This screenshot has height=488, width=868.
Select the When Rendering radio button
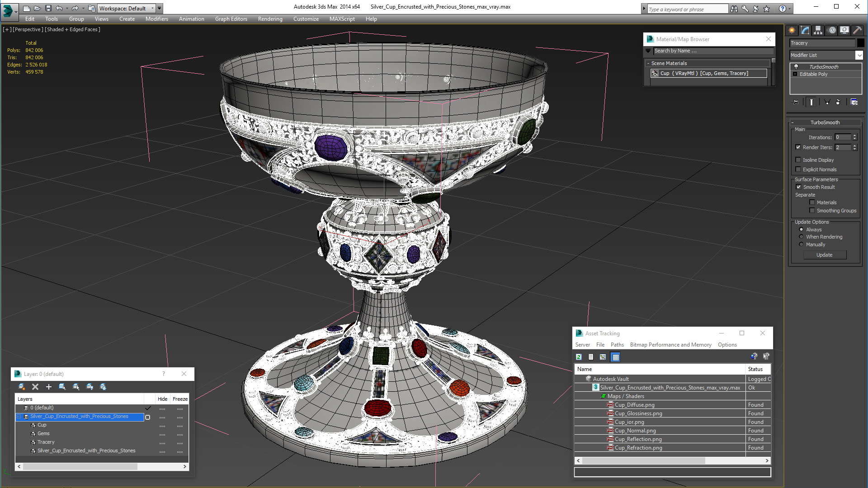coord(802,237)
